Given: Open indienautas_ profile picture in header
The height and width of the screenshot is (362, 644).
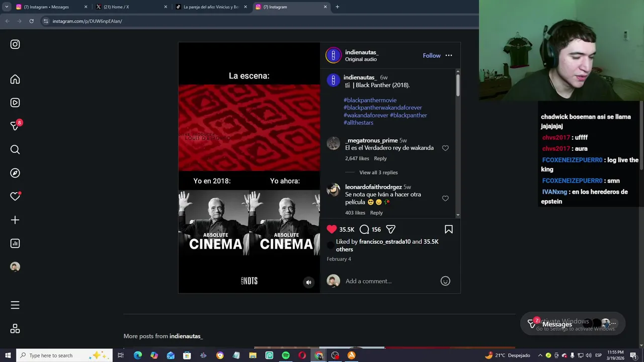Looking at the screenshot, I should tap(333, 55).
